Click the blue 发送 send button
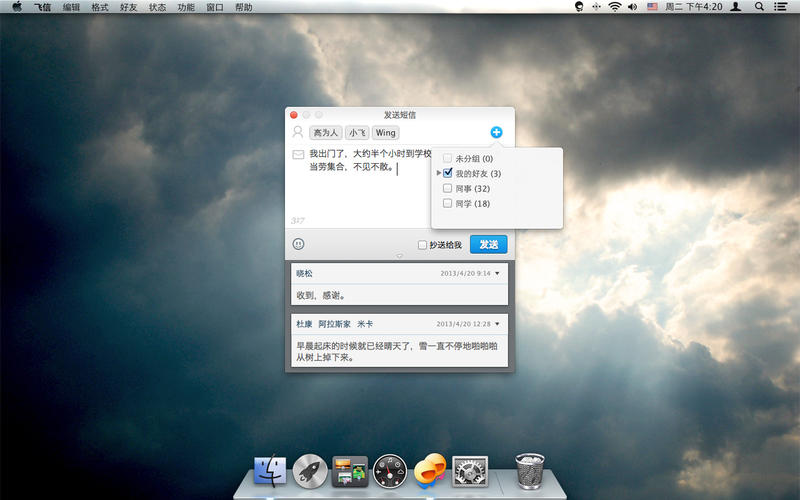The width and height of the screenshot is (800, 500). point(488,244)
